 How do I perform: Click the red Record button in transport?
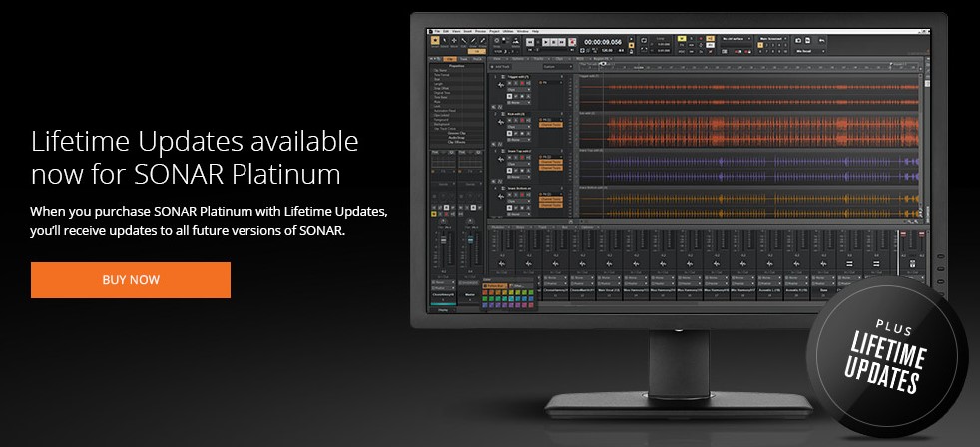click(572, 42)
